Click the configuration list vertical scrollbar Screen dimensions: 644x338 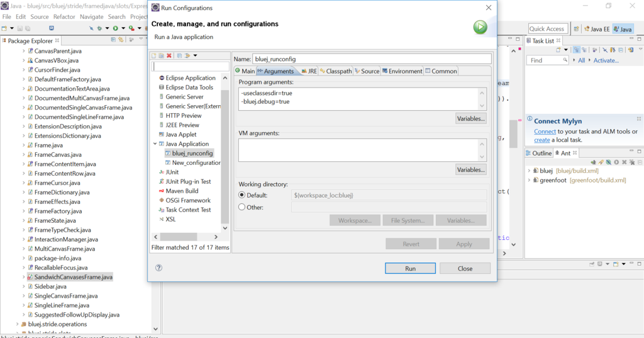click(x=225, y=156)
